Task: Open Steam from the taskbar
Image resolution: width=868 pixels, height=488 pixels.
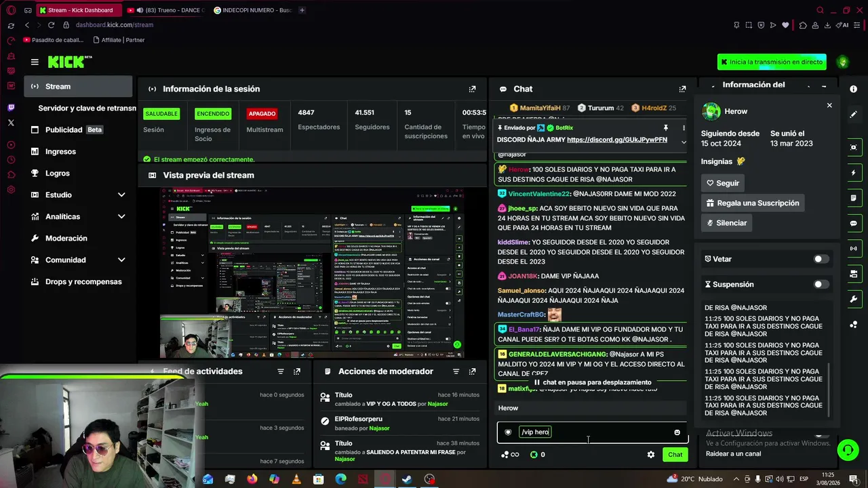Action: 407,479
